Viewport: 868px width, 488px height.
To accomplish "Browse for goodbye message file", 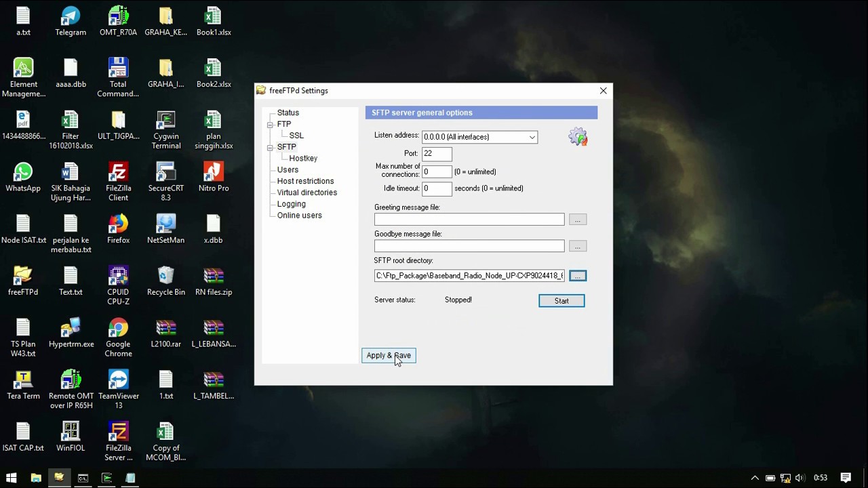I will pos(578,246).
